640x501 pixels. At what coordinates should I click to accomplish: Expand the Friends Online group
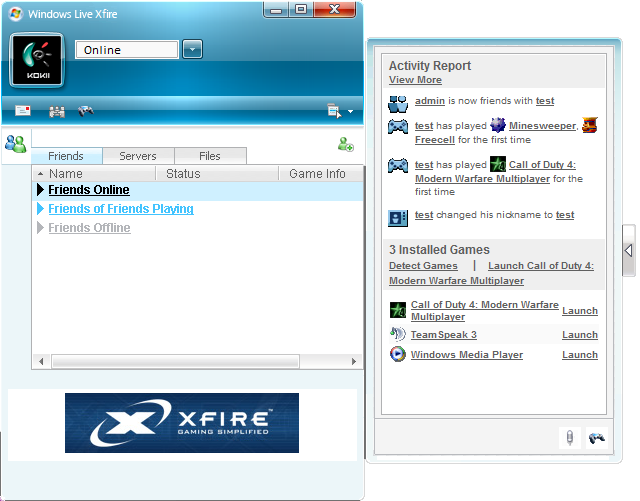[41, 190]
